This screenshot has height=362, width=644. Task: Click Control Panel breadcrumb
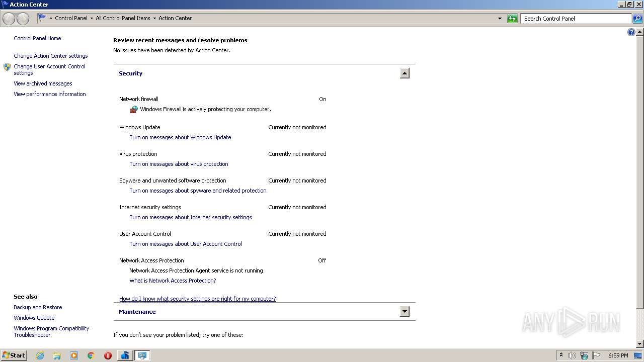click(x=71, y=18)
